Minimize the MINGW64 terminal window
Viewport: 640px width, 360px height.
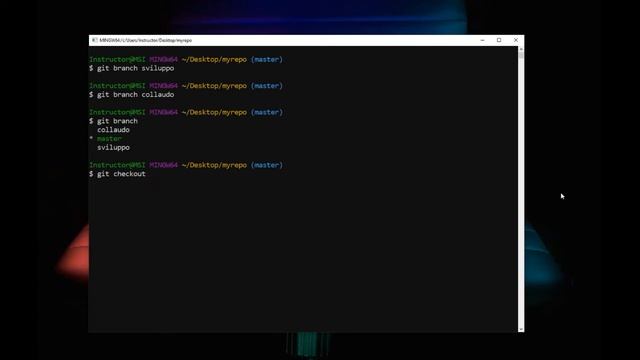[482, 40]
